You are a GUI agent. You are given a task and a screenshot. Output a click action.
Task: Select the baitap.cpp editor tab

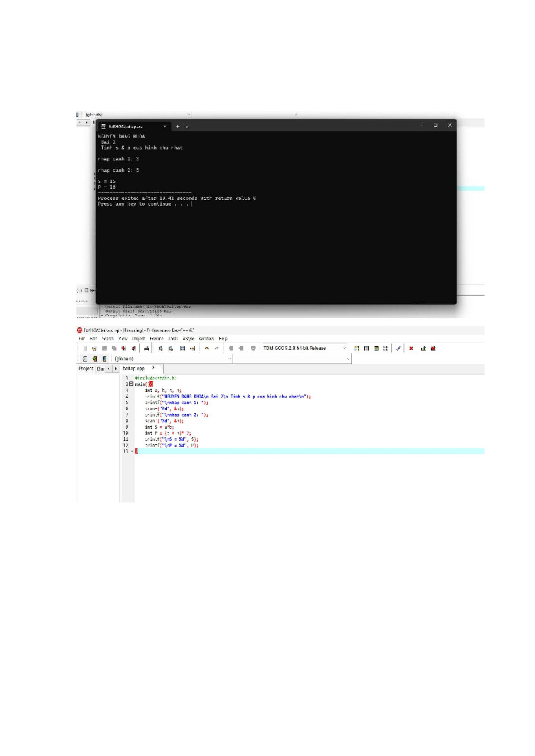(134, 369)
